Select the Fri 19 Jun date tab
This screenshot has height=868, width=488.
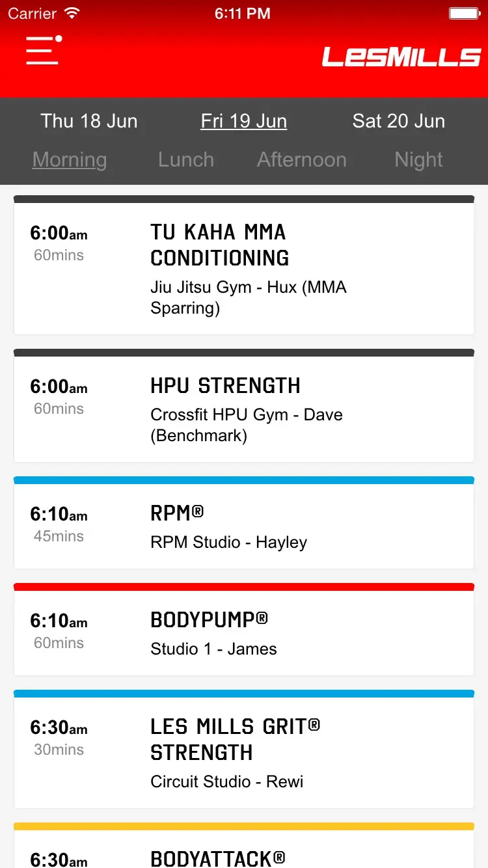[x=243, y=121]
